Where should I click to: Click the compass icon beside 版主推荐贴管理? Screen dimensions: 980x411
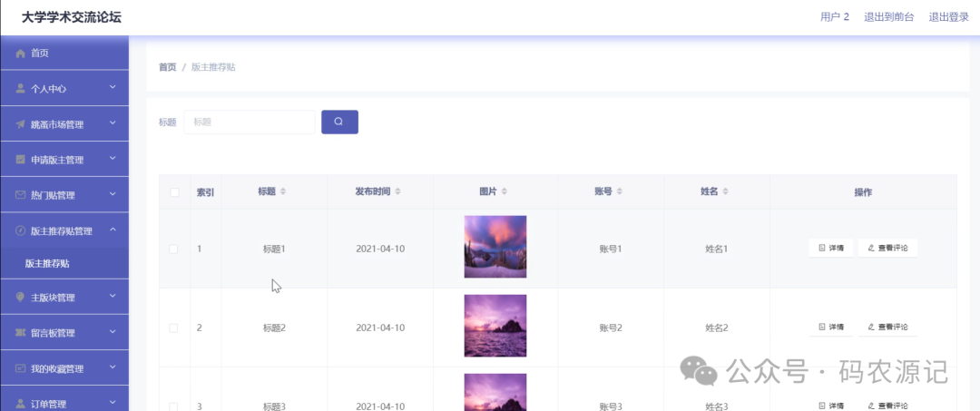coord(20,231)
